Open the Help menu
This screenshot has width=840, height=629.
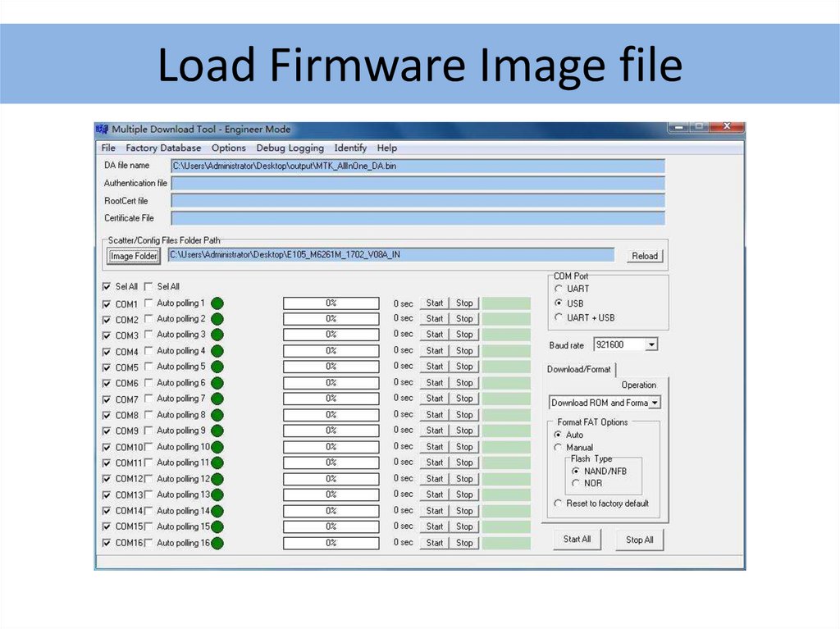coord(387,148)
